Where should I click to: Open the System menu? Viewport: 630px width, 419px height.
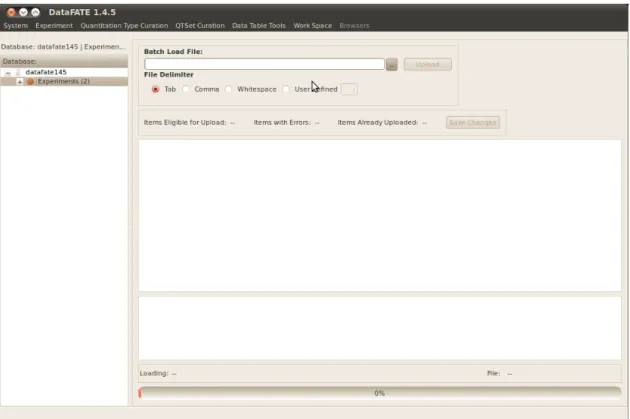pyautogui.click(x=16, y=25)
